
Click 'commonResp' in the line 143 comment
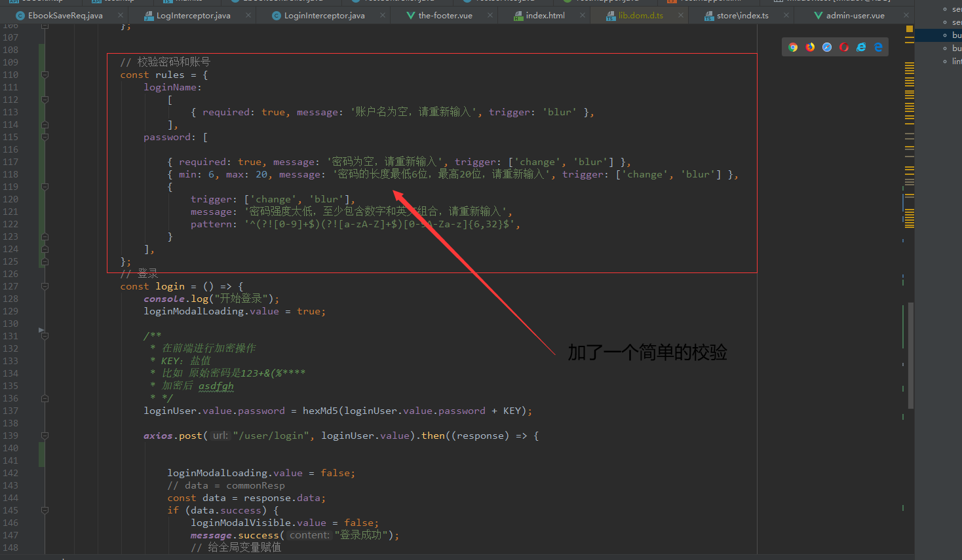click(x=256, y=485)
